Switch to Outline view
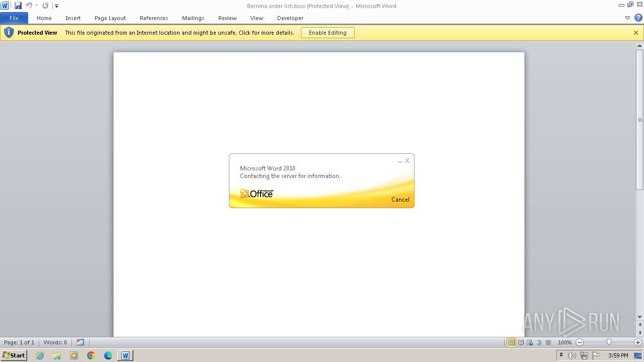Screen dimensions: 644x362 point(539,342)
